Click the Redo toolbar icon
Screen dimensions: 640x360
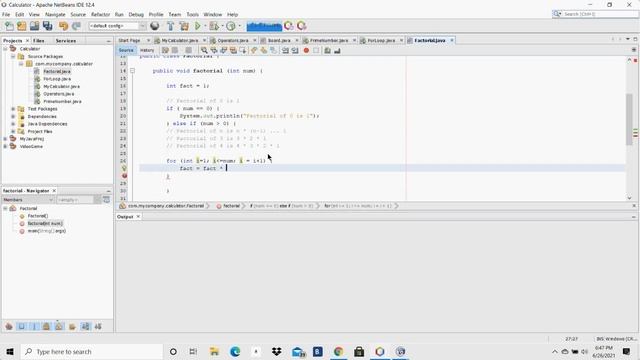pos(76,26)
